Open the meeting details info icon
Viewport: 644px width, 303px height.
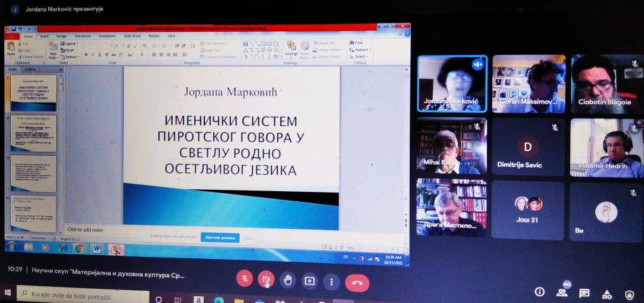point(540,292)
